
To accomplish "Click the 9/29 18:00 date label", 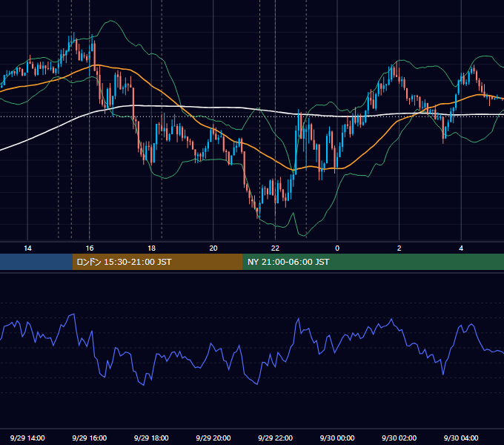I will point(151,438).
